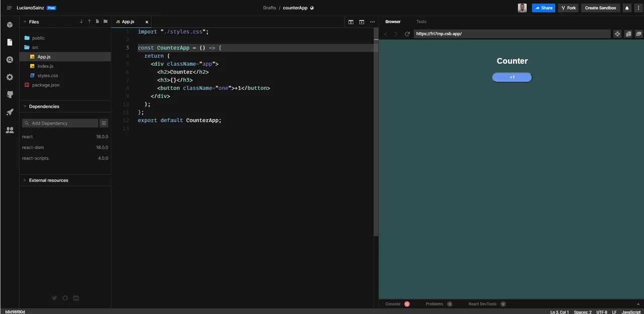Screen dimensions: 644x314
Task: Expand the public folder
Action: 38,38
